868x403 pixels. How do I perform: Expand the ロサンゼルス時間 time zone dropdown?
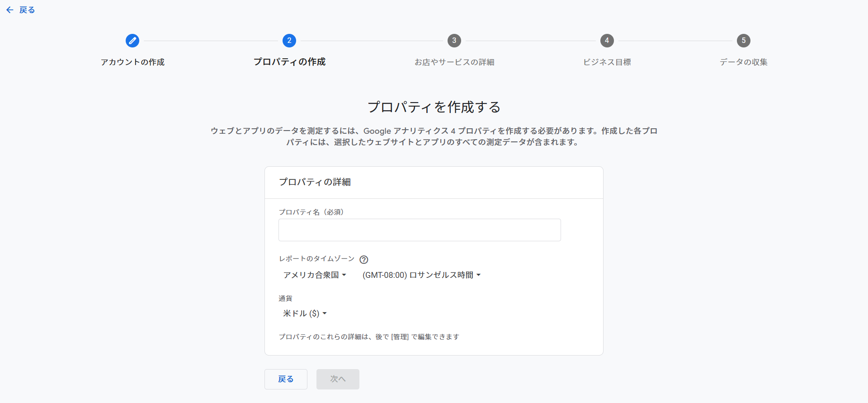421,275
